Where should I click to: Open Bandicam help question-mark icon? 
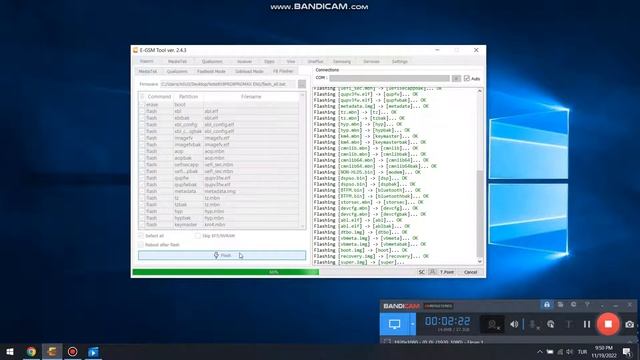587,305
